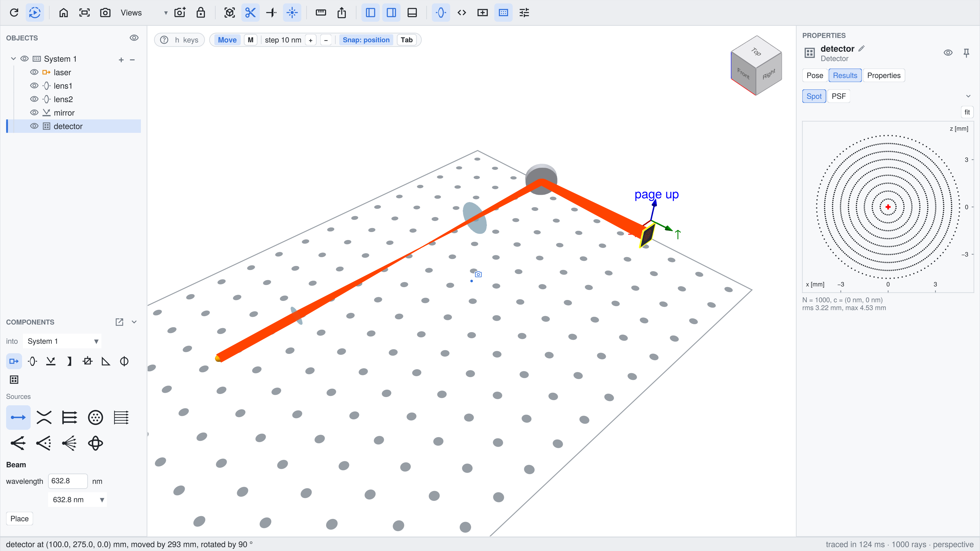This screenshot has height=551, width=980.
Task: Select the detector grid component icon
Action: point(14,380)
